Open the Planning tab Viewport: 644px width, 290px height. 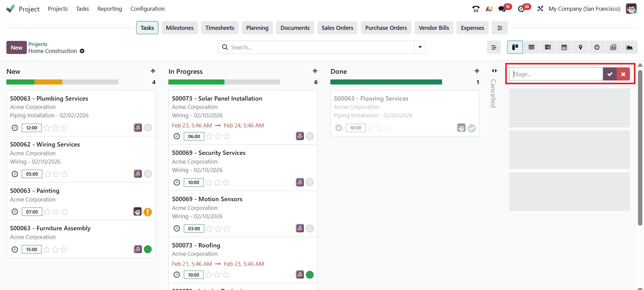click(257, 28)
